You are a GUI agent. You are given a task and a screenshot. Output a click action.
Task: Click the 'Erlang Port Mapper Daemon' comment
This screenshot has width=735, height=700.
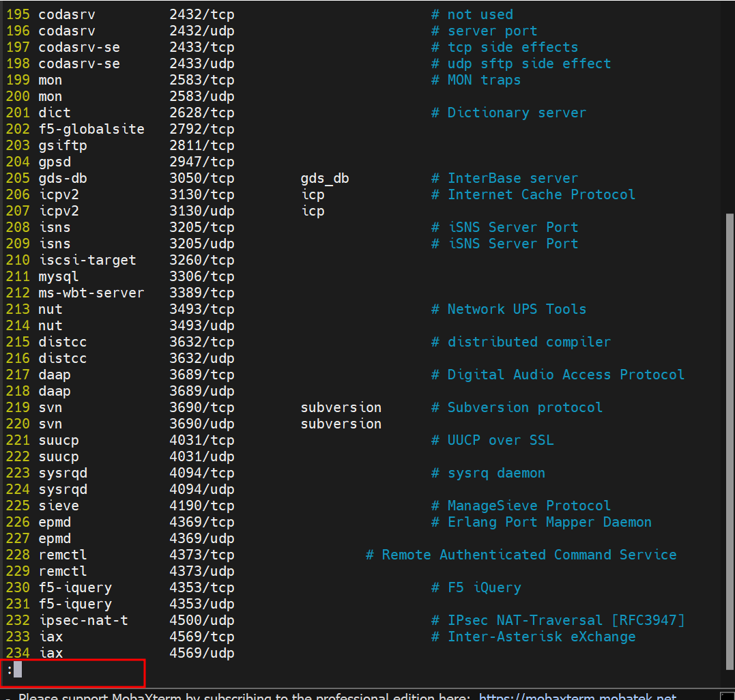[x=549, y=522]
